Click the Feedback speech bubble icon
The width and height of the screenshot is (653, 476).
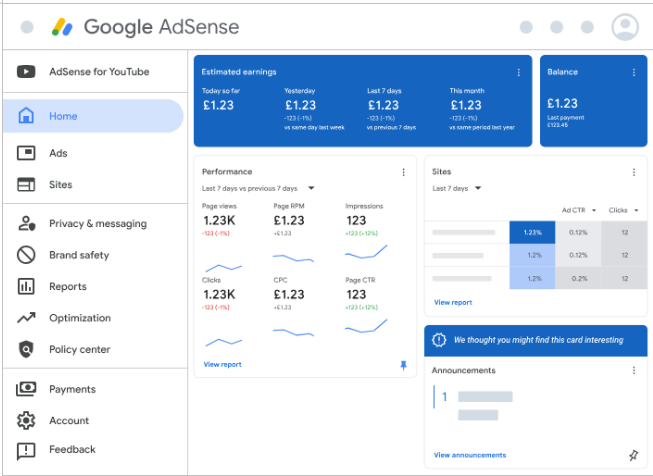click(x=26, y=451)
